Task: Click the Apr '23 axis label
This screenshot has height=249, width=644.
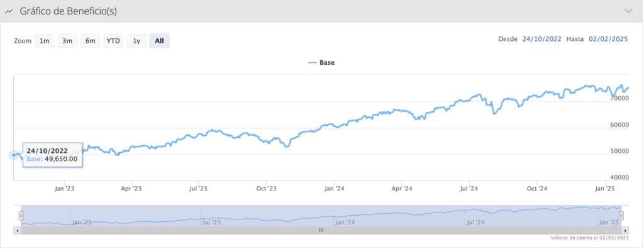Action: (131, 189)
